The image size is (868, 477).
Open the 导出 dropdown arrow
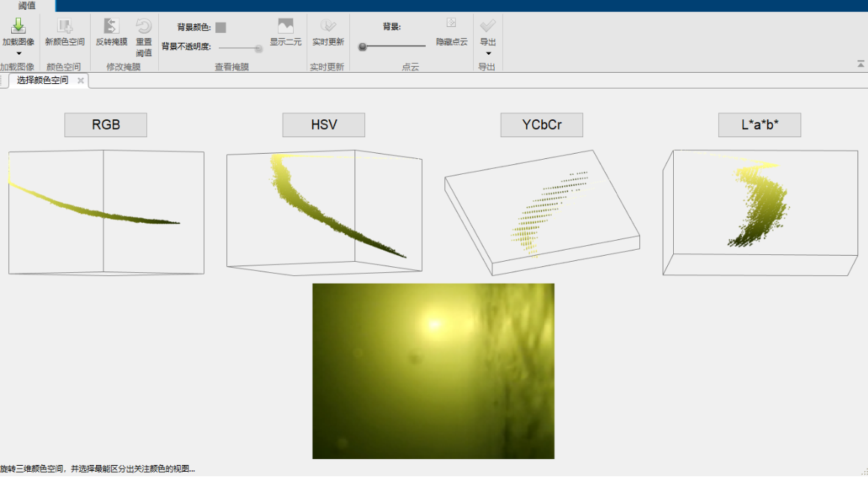488,53
